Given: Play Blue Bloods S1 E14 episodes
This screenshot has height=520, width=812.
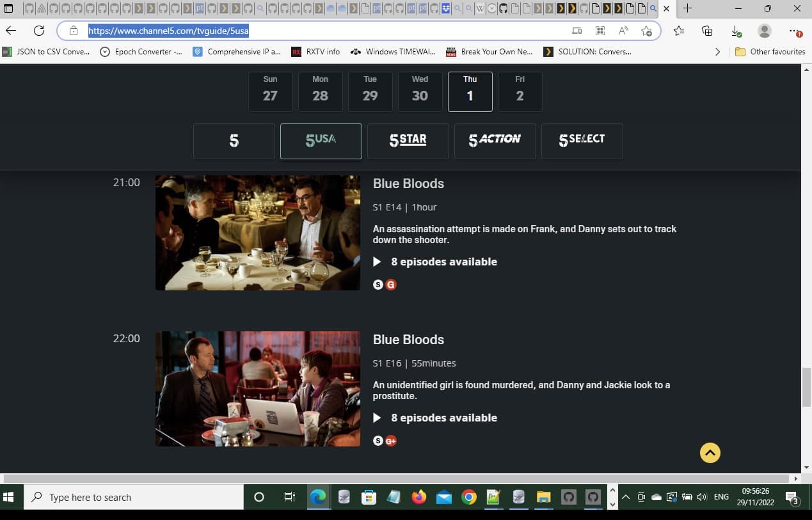Looking at the screenshot, I should click(378, 262).
